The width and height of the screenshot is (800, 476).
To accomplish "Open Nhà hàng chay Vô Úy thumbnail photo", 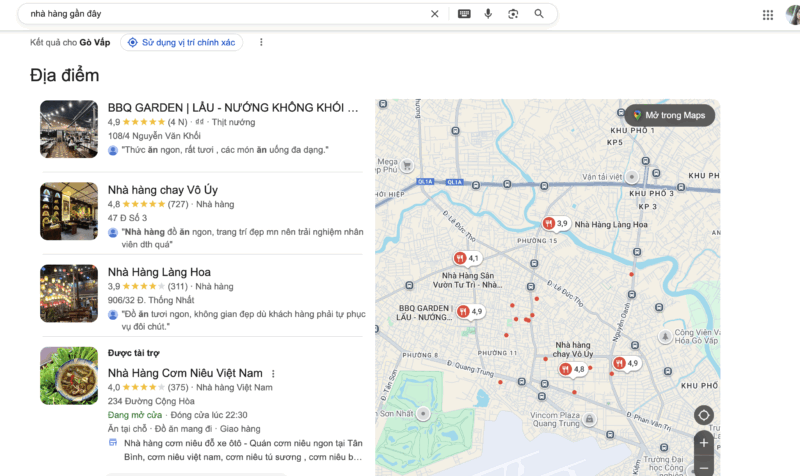I will point(69,211).
